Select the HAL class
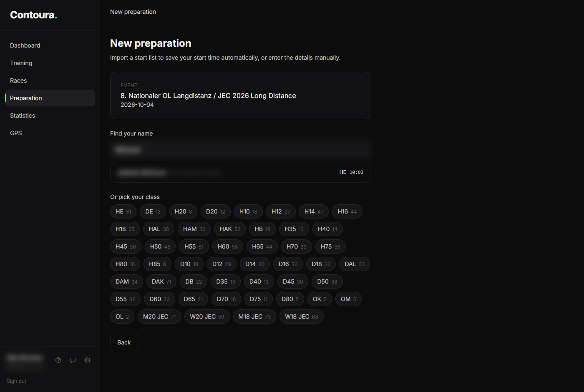 pos(159,229)
